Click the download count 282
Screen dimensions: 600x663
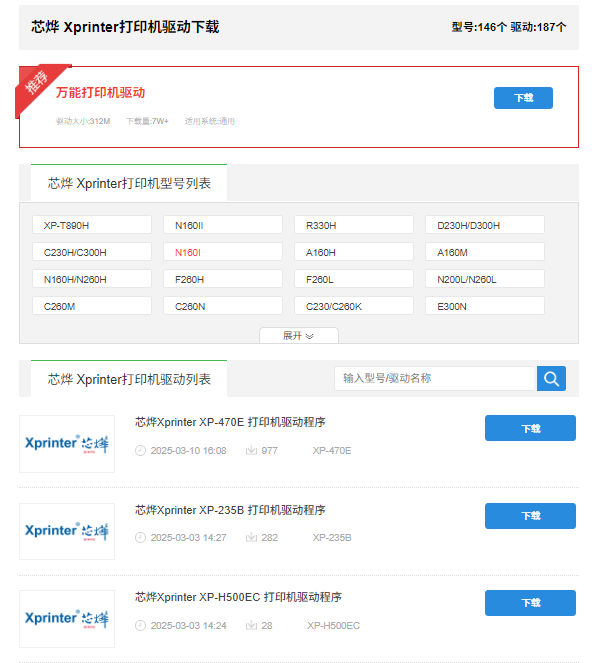pyautogui.click(x=269, y=538)
